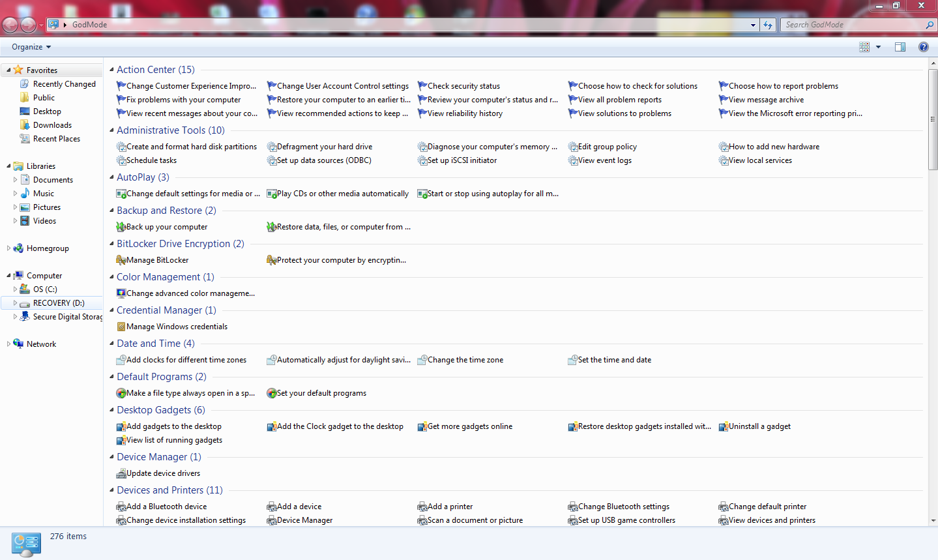The height and width of the screenshot is (560, 938).
Task: Click the Change the time zone icon
Action: 422,360
